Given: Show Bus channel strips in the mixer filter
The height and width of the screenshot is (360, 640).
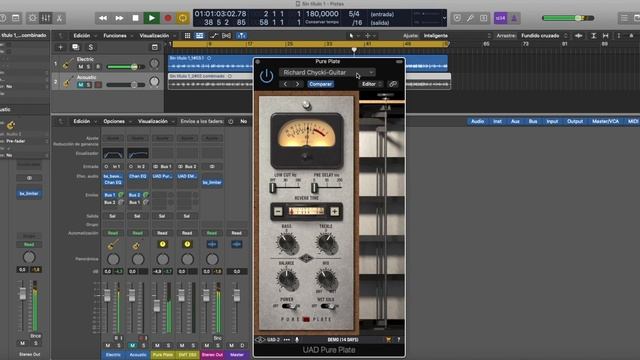Looking at the screenshot, I should point(533,121).
